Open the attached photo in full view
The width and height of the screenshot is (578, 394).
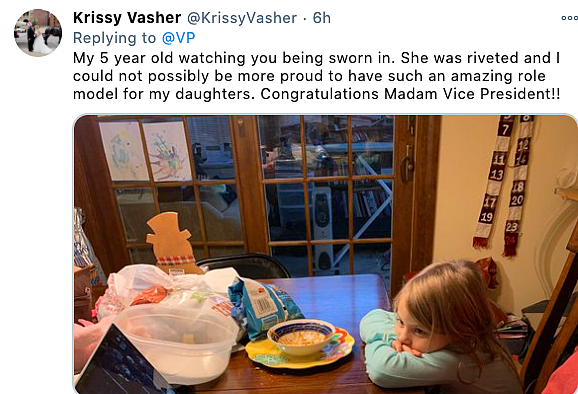click(325, 254)
